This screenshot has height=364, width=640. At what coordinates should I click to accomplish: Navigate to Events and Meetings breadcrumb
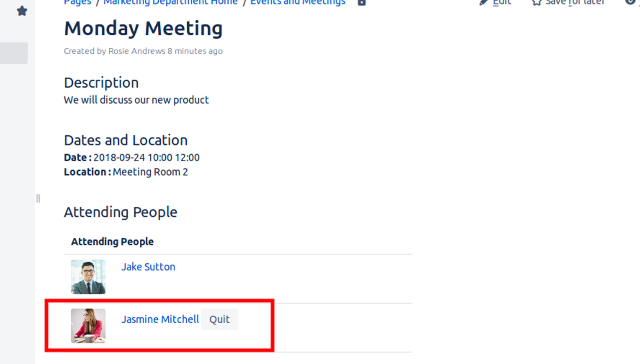click(298, 2)
